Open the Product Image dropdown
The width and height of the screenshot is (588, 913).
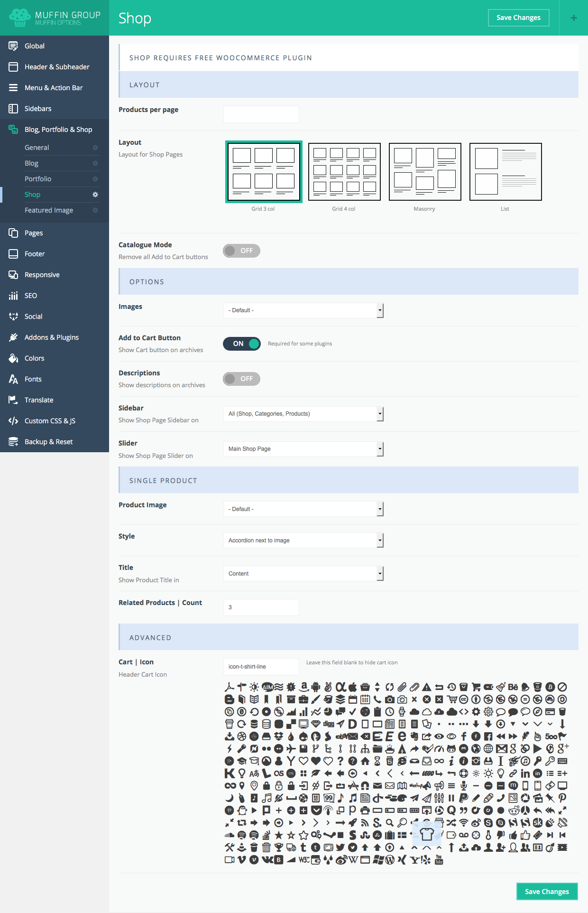(x=303, y=509)
